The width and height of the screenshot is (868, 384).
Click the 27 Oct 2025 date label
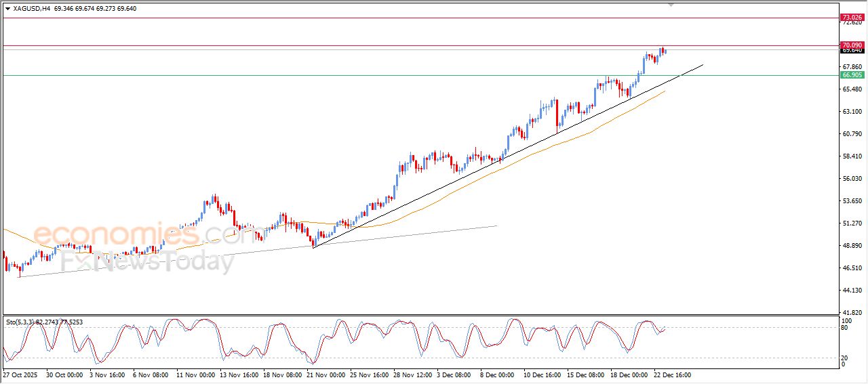[20, 374]
